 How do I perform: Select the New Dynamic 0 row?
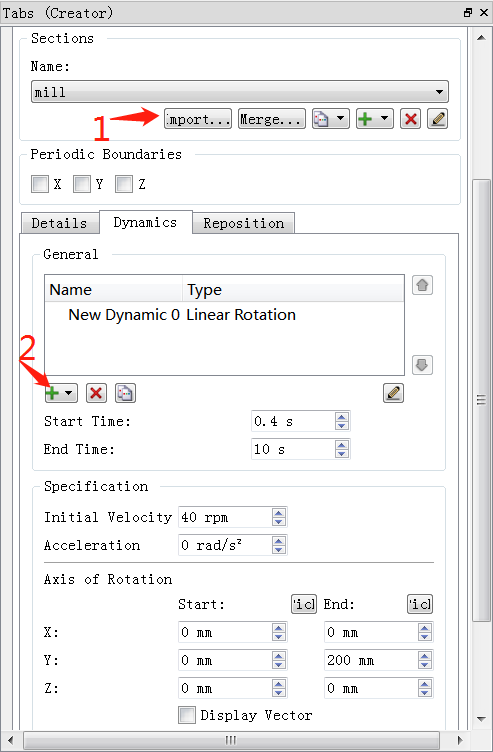pyautogui.click(x=224, y=315)
